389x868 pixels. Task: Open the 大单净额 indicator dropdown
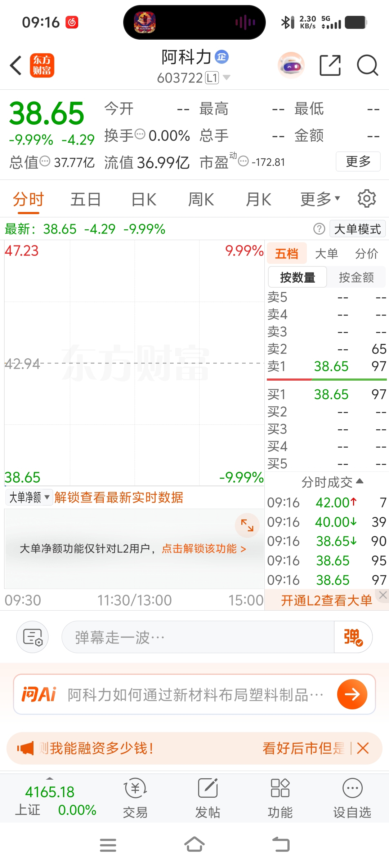[29, 497]
